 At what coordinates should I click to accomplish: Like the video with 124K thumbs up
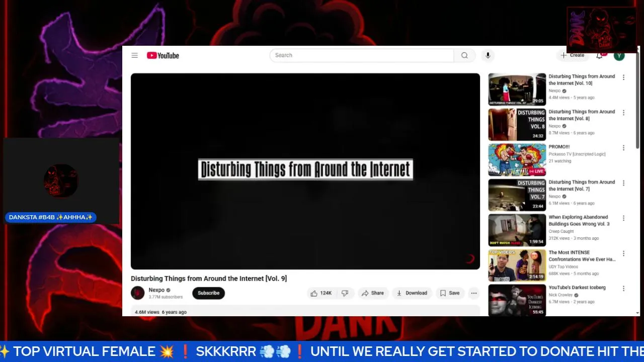(x=321, y=293)
